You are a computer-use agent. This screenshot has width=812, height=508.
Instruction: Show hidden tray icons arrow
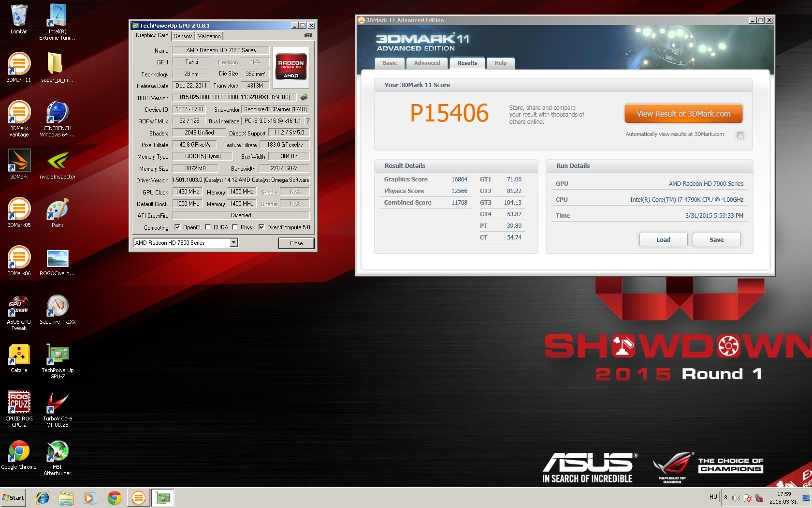(x=725, y=497)
